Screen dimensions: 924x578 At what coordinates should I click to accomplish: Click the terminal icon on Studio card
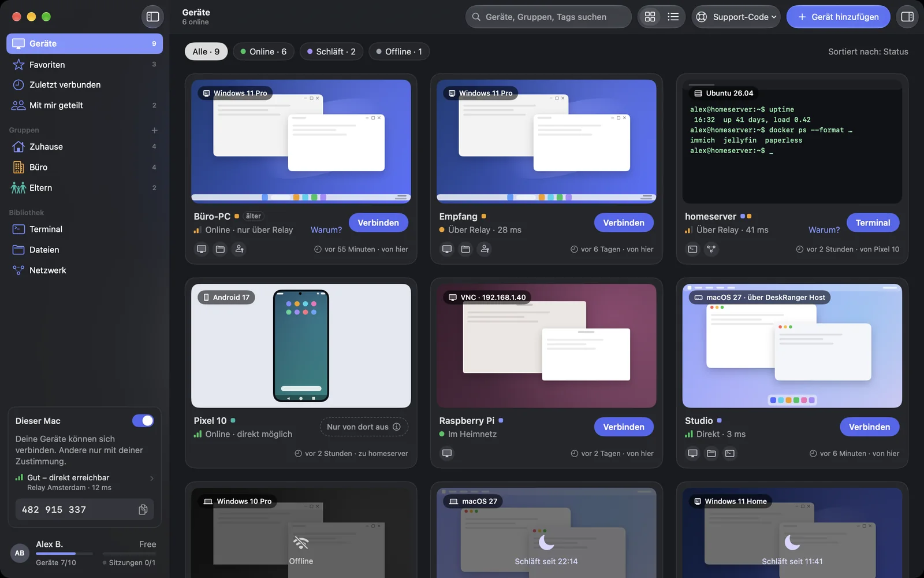click(730, 453)
